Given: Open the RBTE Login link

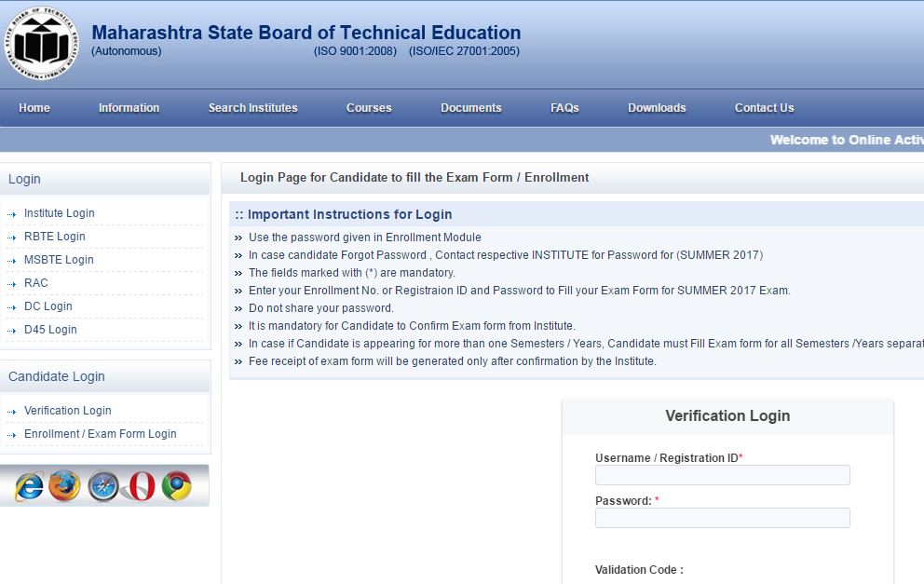Looking at the screenshot, I should tap(55, 237).
